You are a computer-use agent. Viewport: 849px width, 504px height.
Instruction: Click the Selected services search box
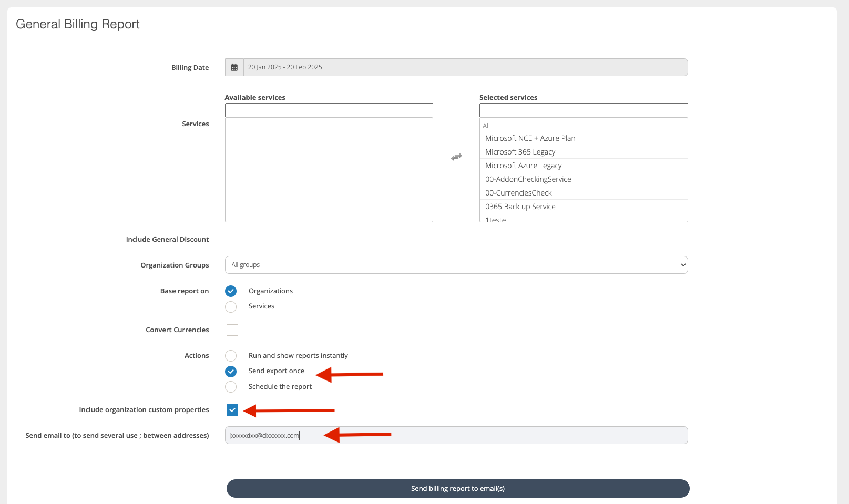pos(583,110)
